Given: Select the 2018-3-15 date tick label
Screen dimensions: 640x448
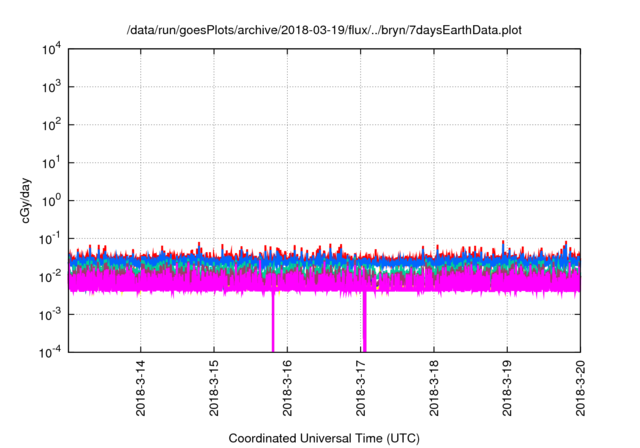Looking at the screenshot, I should coord(214,388).
